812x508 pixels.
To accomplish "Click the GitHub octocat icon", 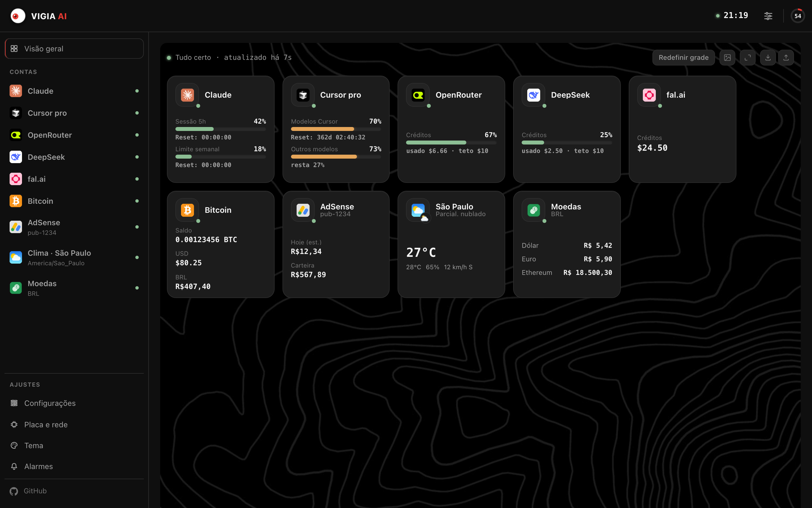I will coord(14,491).
